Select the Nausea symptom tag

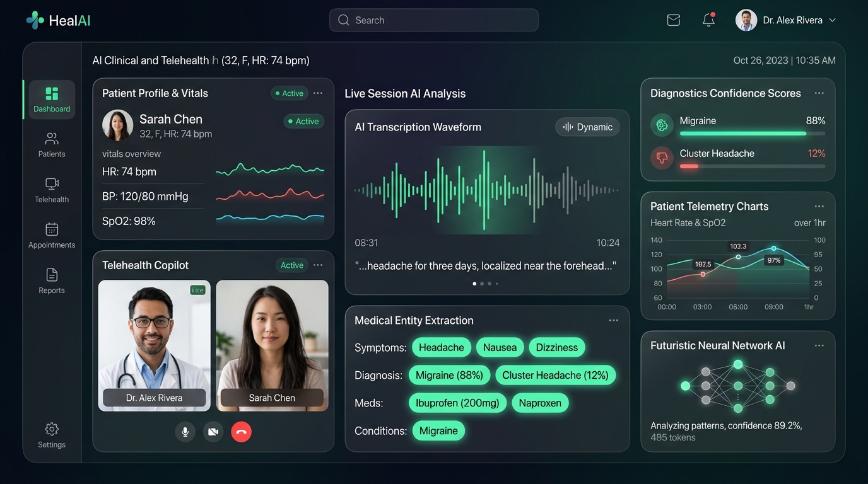[x=500, y=347]
